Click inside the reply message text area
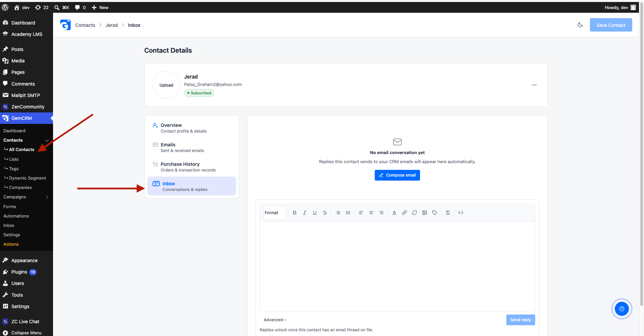 (x=397, y=267)
